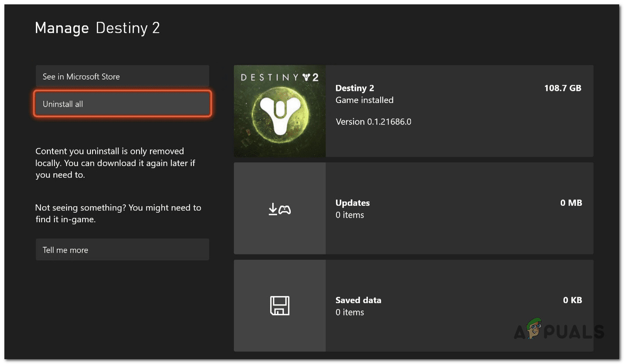Select the Saved data row label
This screenshot has height=364, width=624.
point(358,300)
